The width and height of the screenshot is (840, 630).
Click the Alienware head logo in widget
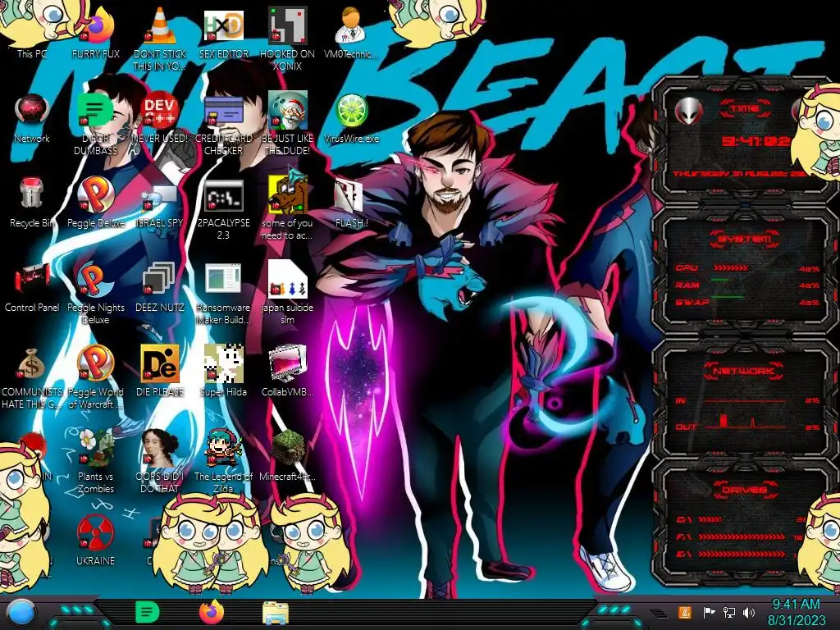(x=688, y=112)
